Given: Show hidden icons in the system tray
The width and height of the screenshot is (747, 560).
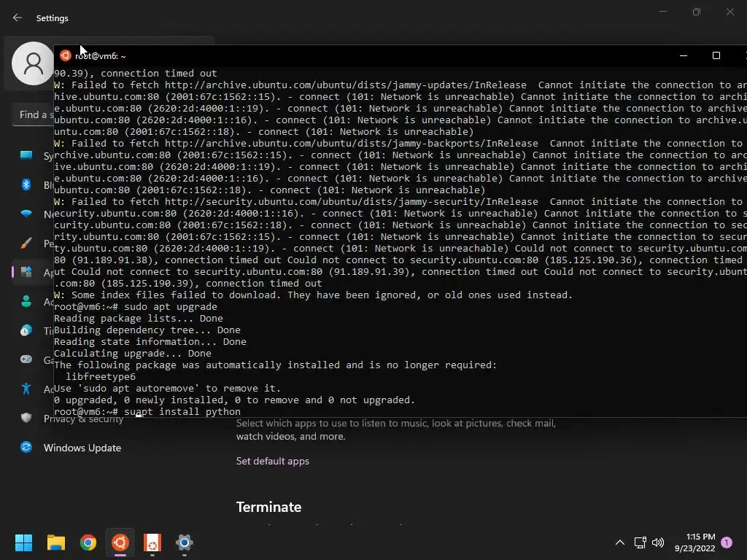Looking at the screenshot, I should click(620, 542).
